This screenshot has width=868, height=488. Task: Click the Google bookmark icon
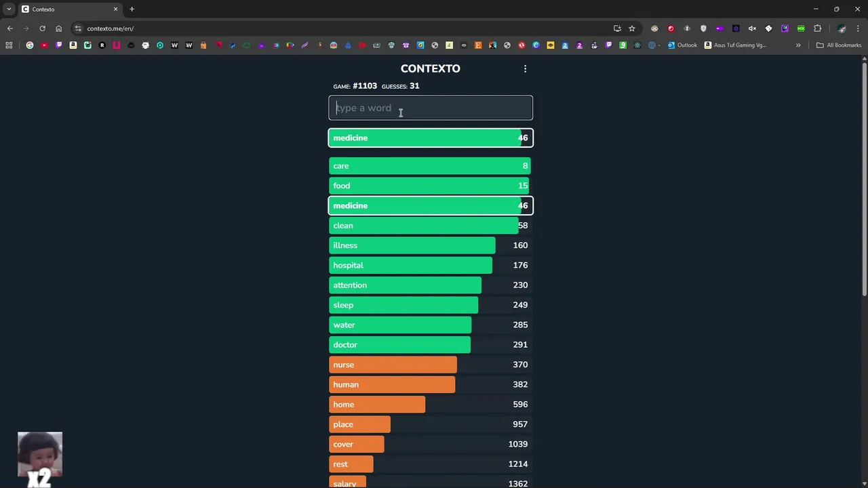click(x=30, y=45)
